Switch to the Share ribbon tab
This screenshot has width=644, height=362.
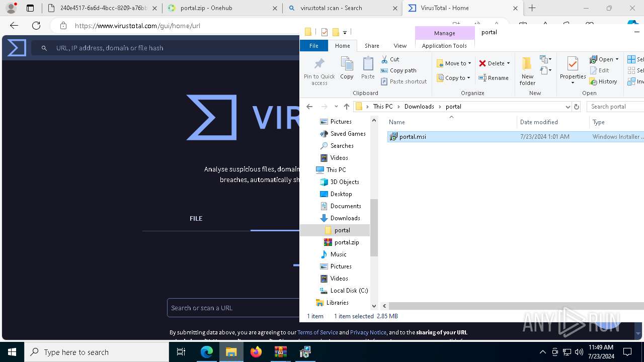point(372,46)
